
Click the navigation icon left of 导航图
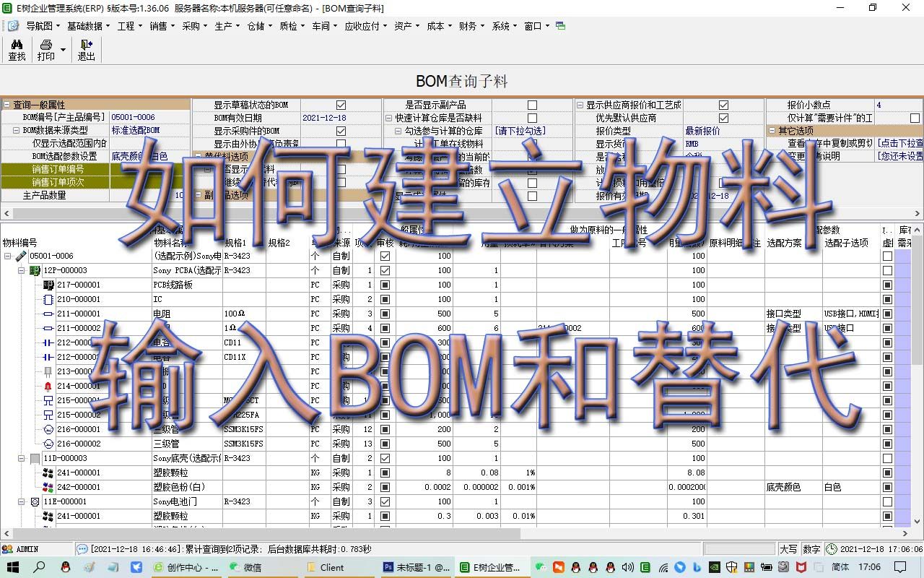(x=13, y=26)
